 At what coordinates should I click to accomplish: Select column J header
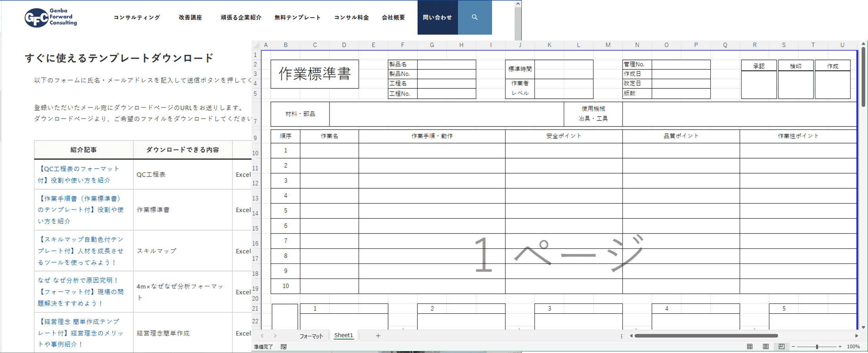click(520, 45)
